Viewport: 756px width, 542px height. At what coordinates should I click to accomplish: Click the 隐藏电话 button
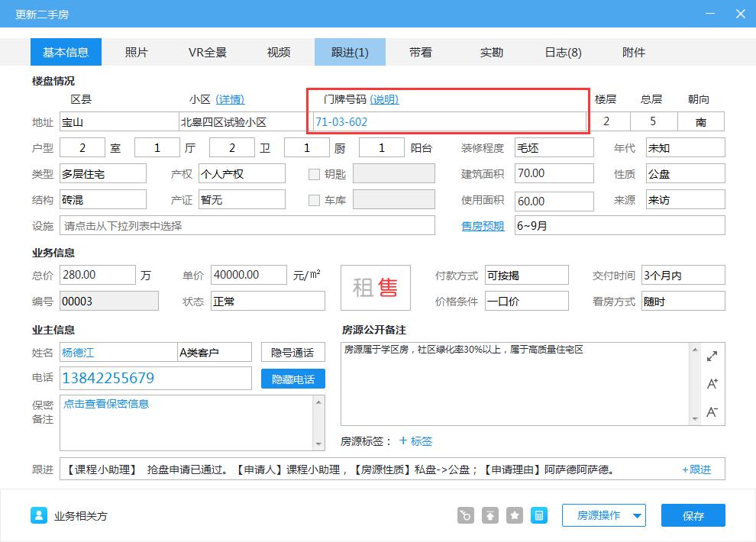[292, 378]
